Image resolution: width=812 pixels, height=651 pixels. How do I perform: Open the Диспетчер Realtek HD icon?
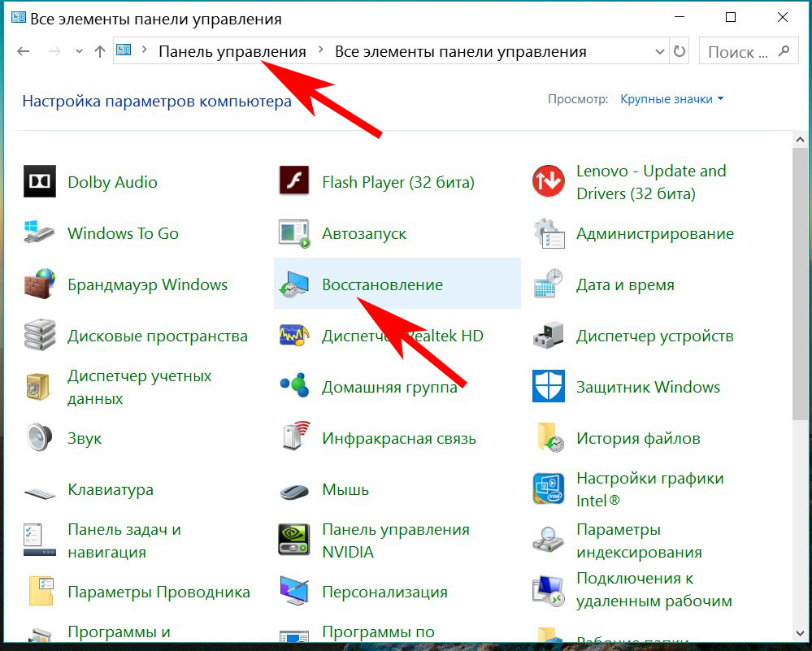point(294,336)
